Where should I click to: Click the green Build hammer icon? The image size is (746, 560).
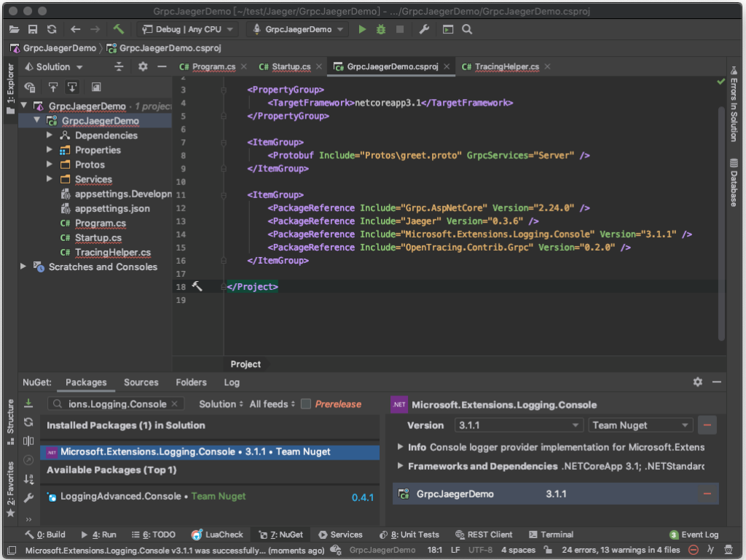119,29
